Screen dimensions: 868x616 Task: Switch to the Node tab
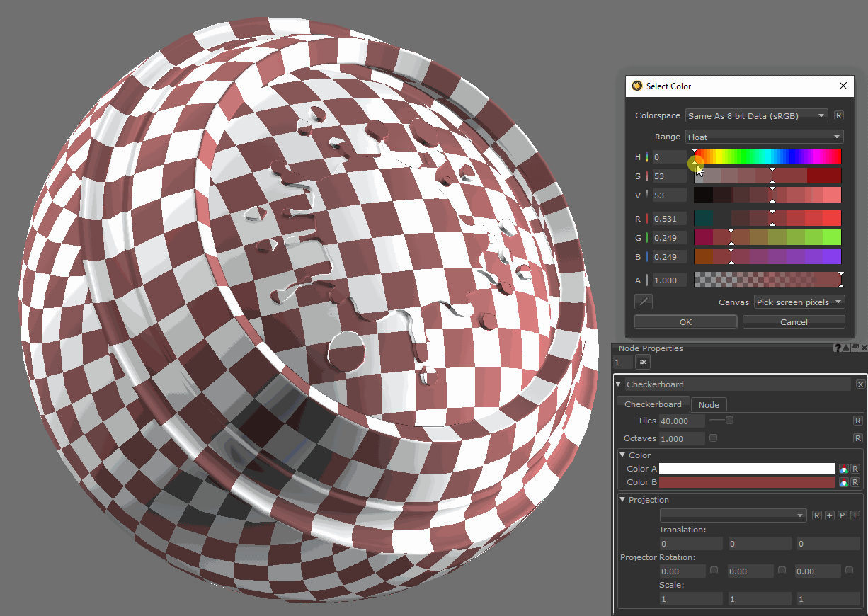[709, 405]
